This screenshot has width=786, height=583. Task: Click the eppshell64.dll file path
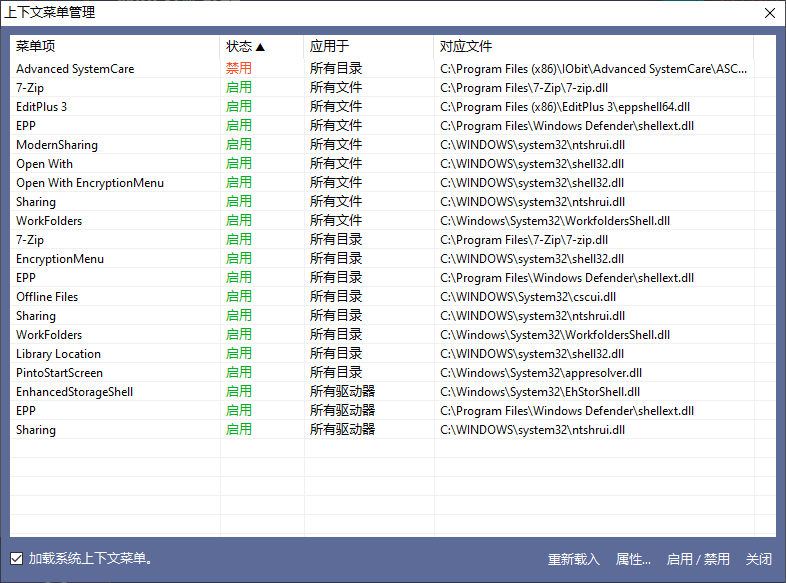[x=565, y=107]
